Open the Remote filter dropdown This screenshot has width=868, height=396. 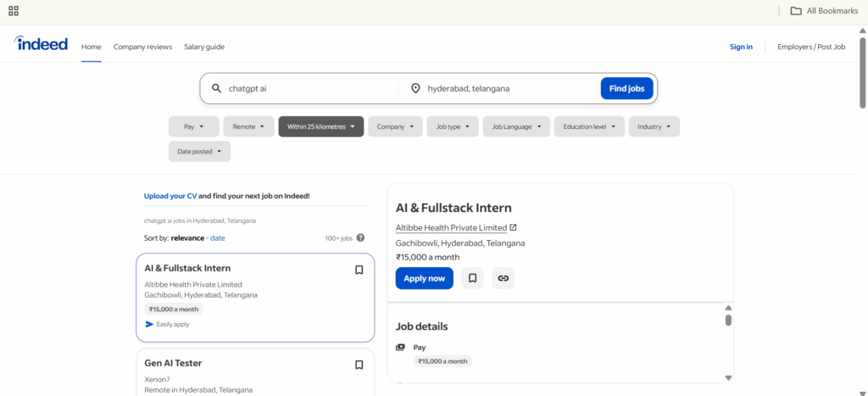248,126
